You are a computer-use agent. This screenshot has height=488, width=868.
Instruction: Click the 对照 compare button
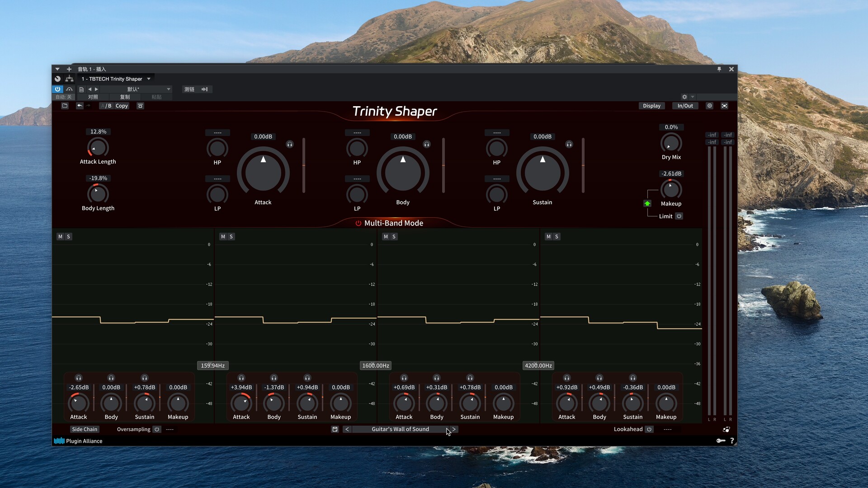pyautogui.click(x=93, y=97)
